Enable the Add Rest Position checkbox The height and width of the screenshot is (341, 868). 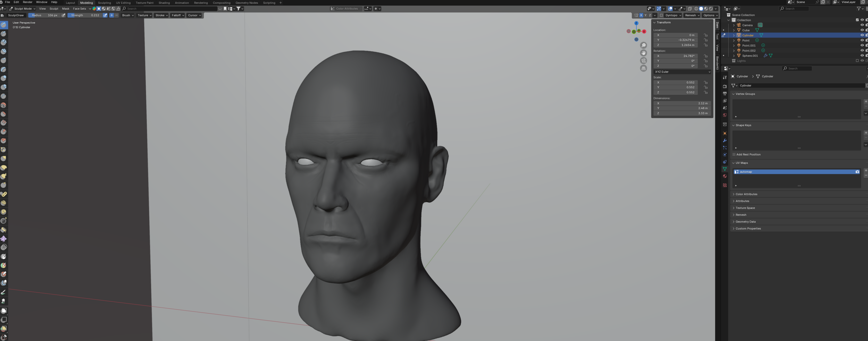pos(734,154)
